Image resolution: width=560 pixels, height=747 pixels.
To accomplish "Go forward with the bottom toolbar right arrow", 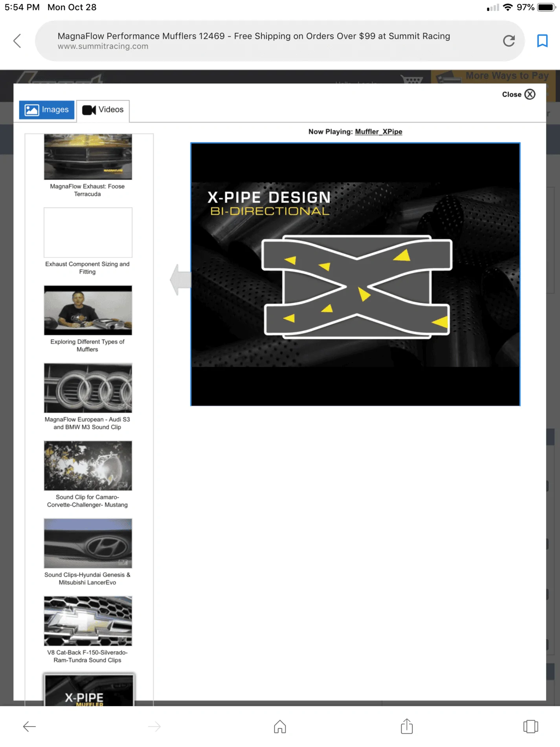I will coord(154,727).
